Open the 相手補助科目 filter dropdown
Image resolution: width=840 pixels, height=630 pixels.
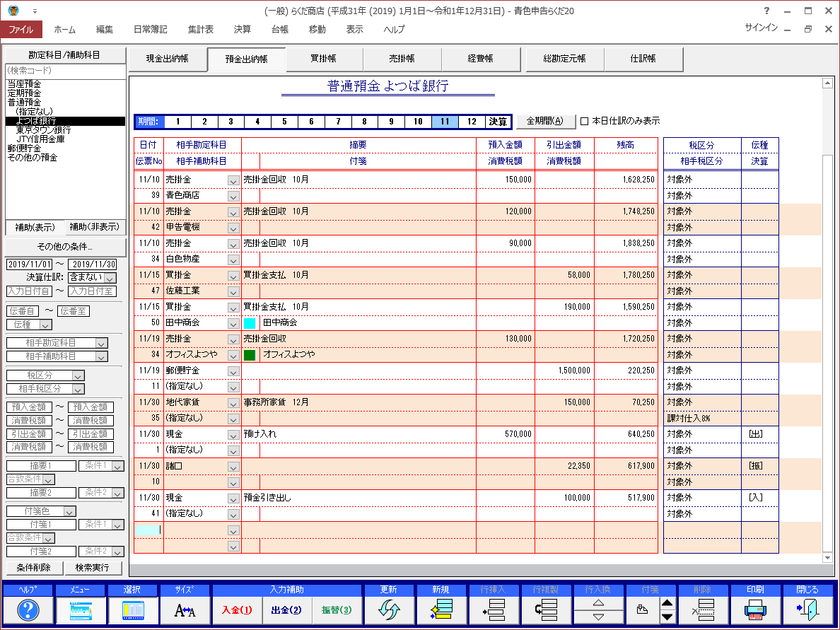click(x=101, y=357)
